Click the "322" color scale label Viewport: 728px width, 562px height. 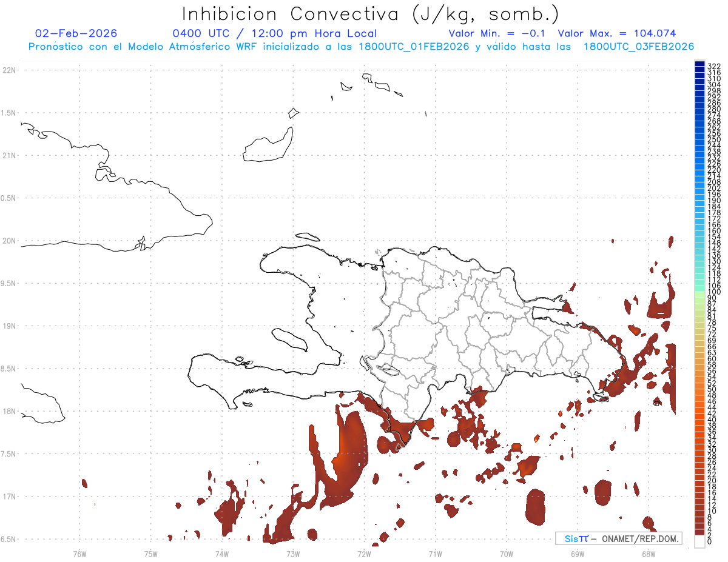click(714, 65)
